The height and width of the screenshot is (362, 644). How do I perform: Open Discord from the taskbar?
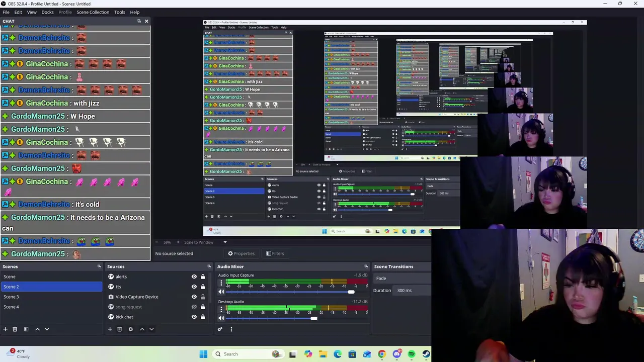tap(396, 354)
